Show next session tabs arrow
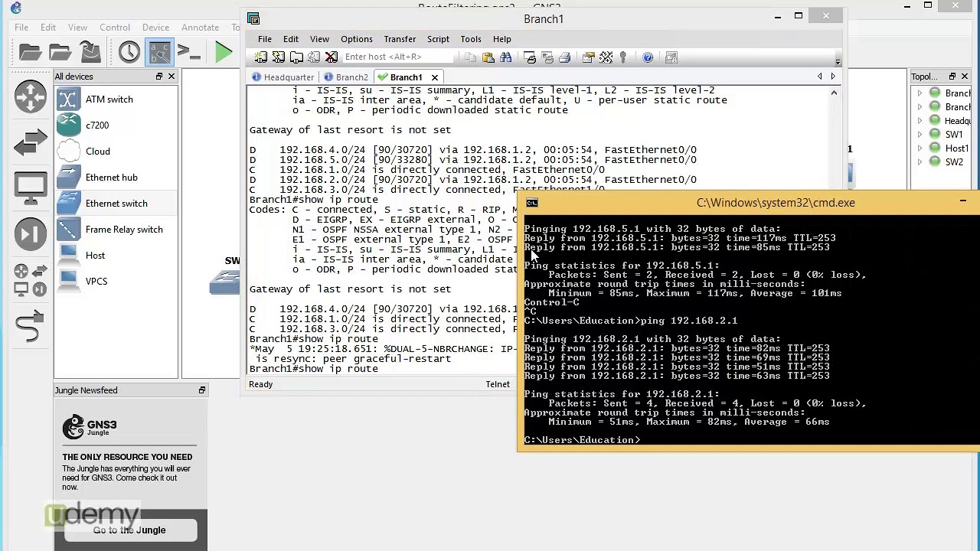Image resolution: width=980 pixels, height=551 pixels. [x=833, y=77]
